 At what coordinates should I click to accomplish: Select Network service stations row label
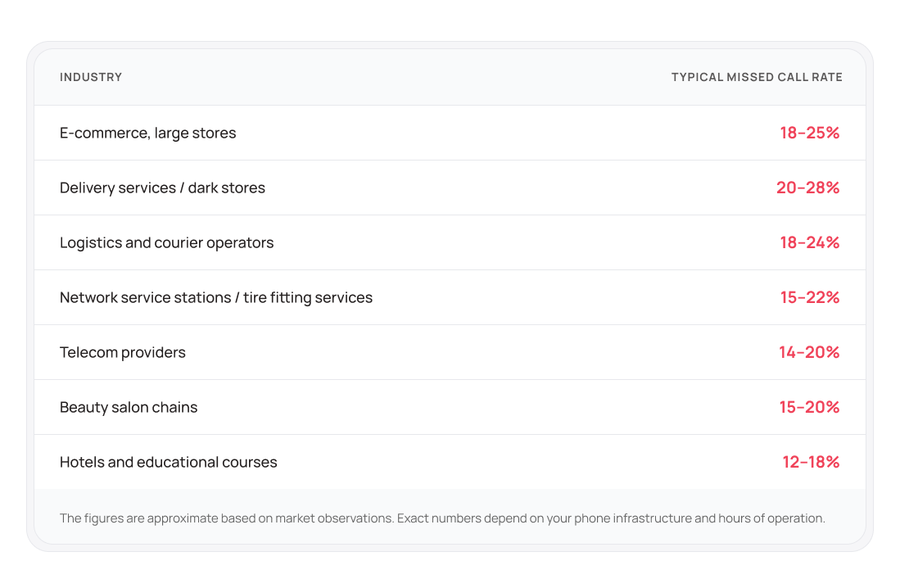coord(215,297)
